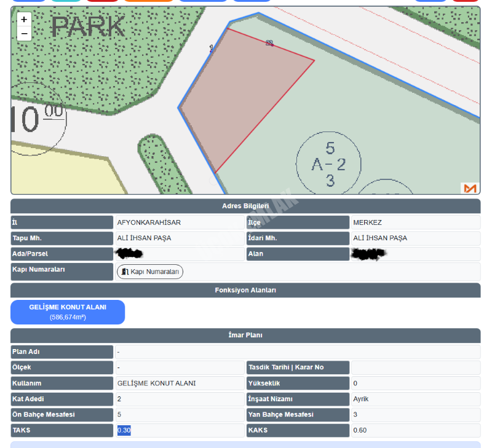
Task: Click the Fonksiyon Alanları section header
Action: coord(245,290)
